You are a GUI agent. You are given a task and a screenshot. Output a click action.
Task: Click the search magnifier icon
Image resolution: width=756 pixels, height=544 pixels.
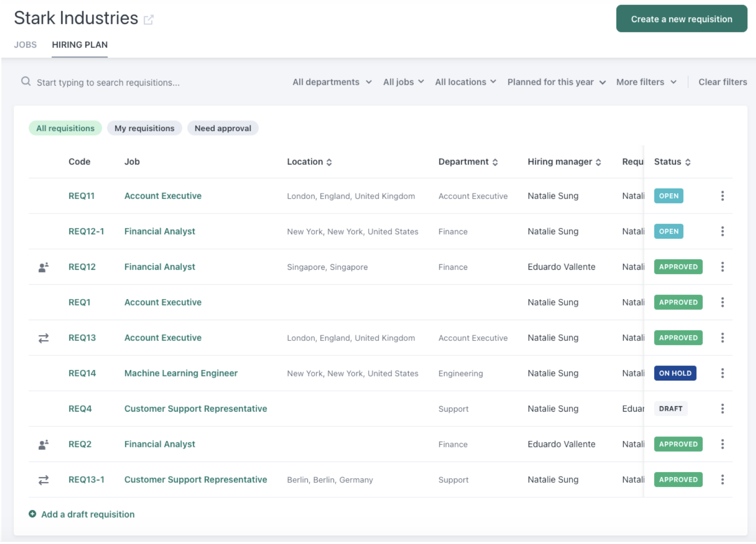pyautogui.click(x=26, y=82)
